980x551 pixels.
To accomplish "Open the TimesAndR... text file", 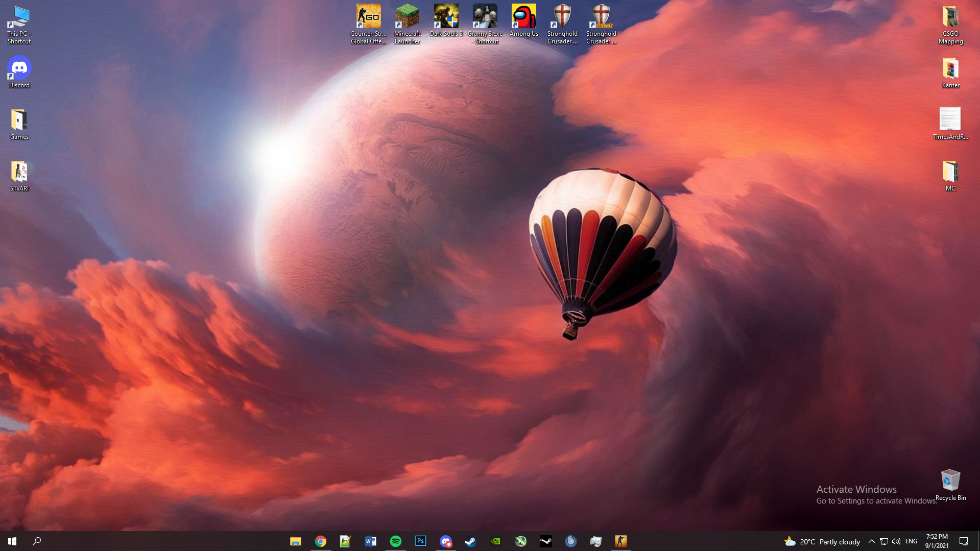I will click(x=950, y=123).
